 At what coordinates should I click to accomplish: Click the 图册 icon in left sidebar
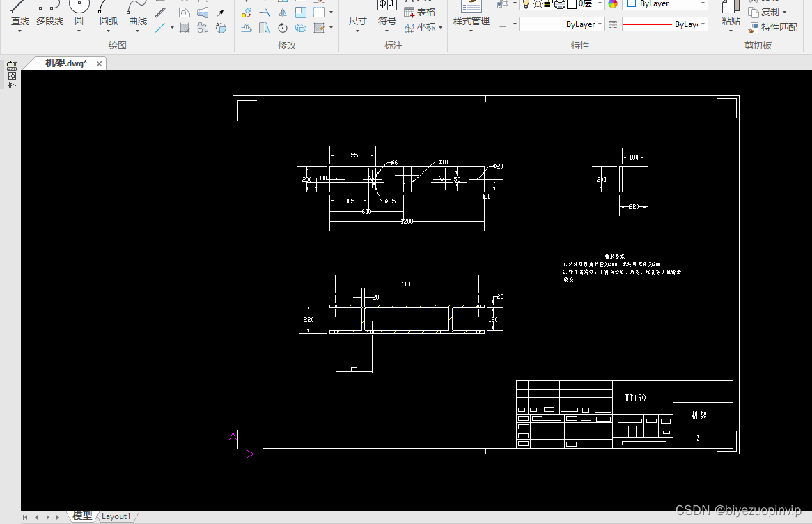12,80
